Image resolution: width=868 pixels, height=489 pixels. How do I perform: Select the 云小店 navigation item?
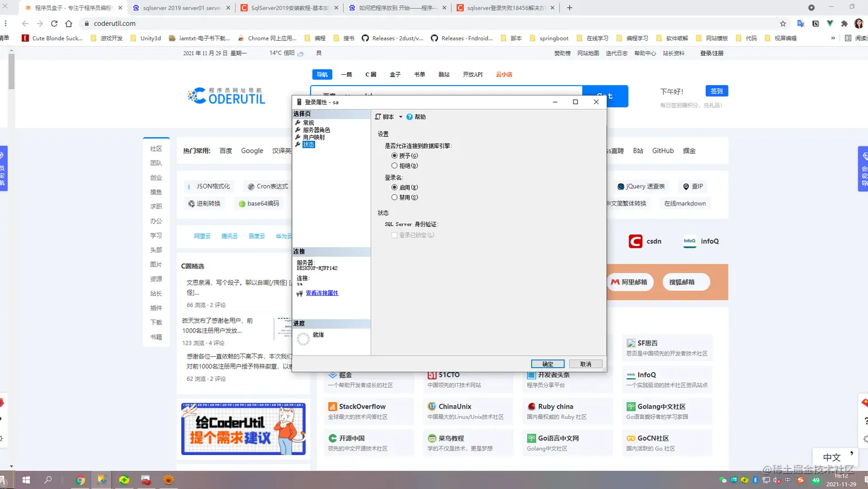click(504, 75)
